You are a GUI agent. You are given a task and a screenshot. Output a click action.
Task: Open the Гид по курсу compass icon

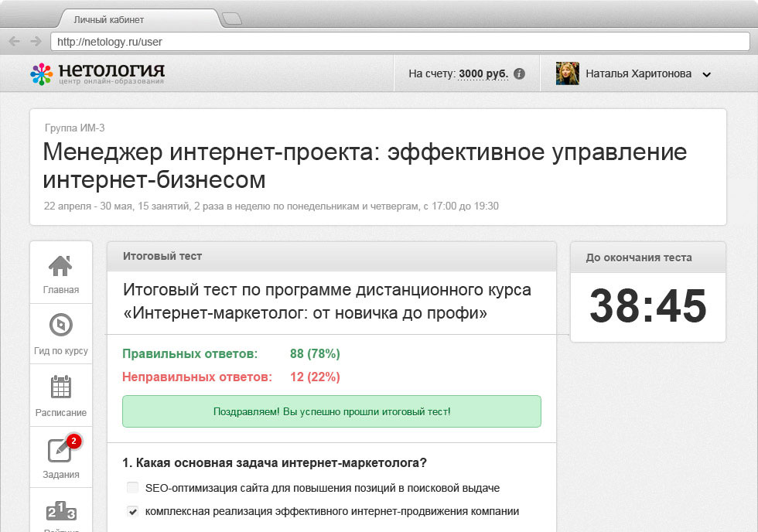click(x=60, y=325)
